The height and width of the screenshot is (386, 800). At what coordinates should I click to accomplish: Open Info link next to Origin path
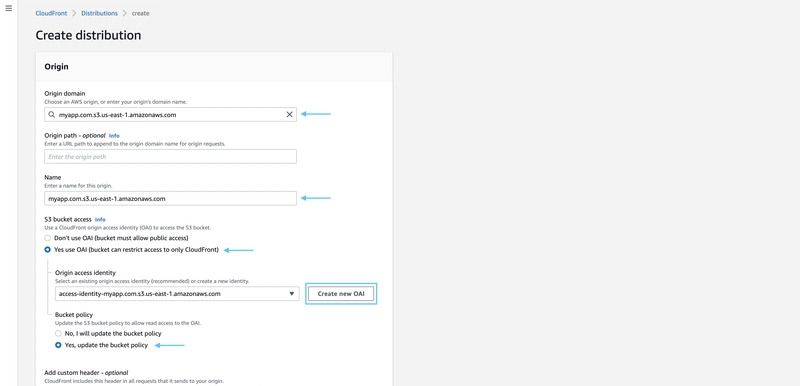(x=114, y=136)
